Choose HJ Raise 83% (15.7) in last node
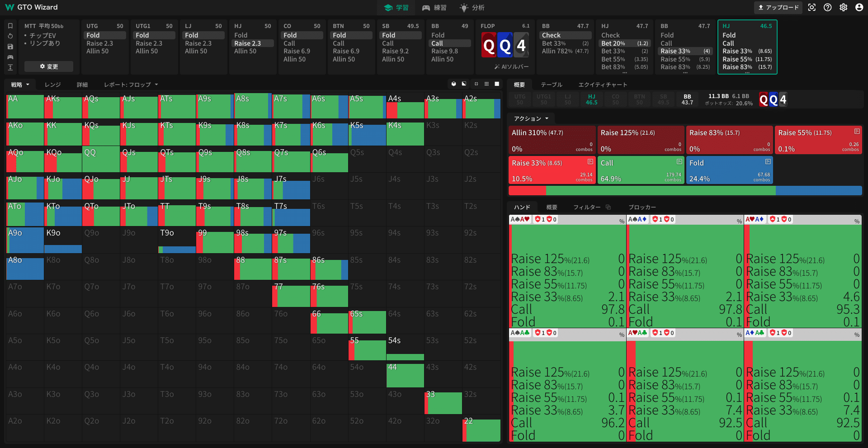The width and height of the screenshot is (868, 448). [747, 67]
